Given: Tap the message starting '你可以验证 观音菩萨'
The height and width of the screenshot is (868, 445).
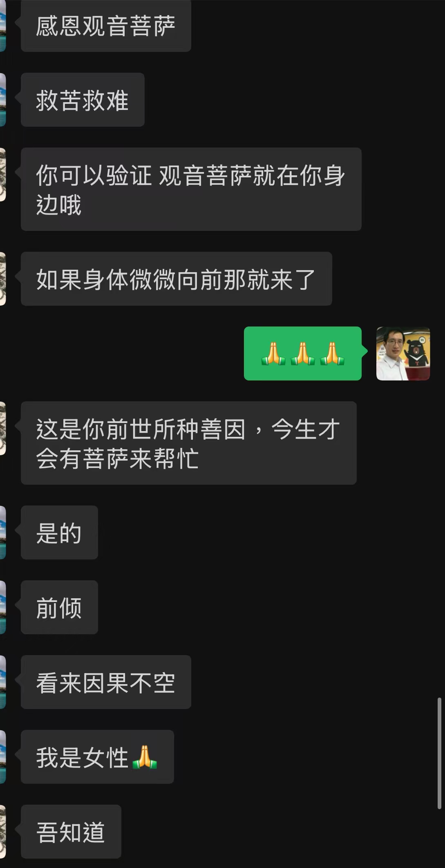Looking at the screenshot, I should (x=191, y=189).
